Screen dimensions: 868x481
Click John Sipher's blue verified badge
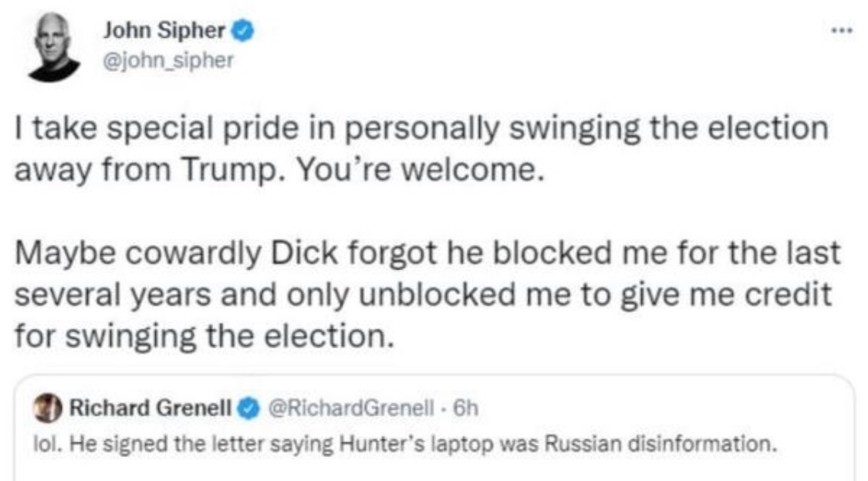coord(245,32)
